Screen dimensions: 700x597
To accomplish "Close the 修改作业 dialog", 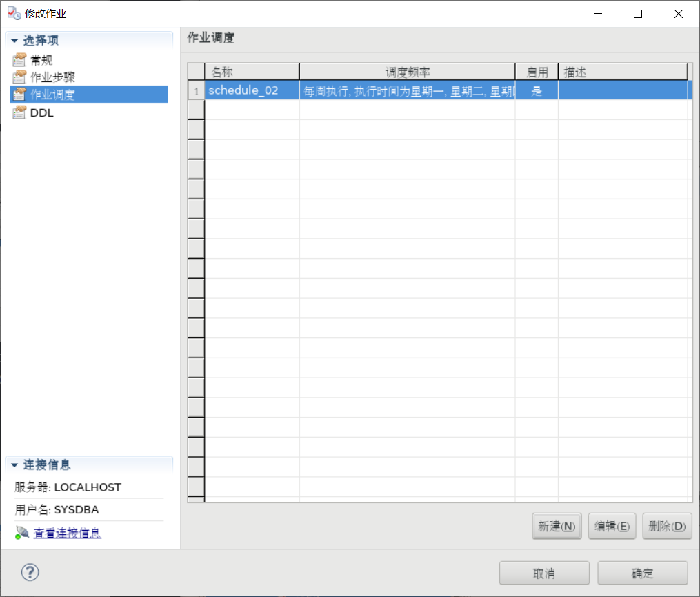I will 679,14.
